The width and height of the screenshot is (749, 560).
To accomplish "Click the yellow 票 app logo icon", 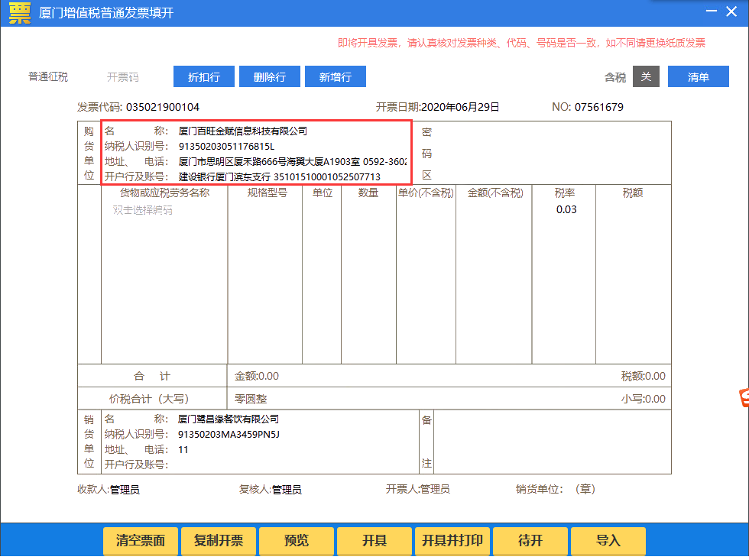I will (x=20, y=13).
